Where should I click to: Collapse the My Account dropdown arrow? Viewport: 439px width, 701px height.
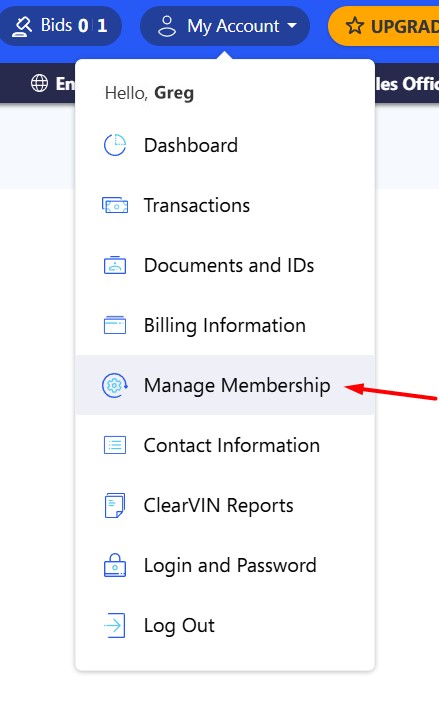coord(292,25)
